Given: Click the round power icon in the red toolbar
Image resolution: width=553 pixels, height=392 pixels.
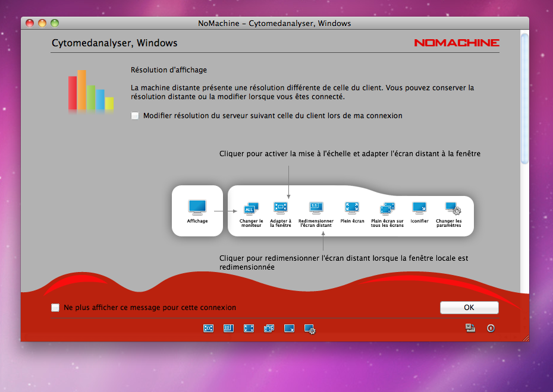Looking at the screenshot, I should click(x=491, y=328).
